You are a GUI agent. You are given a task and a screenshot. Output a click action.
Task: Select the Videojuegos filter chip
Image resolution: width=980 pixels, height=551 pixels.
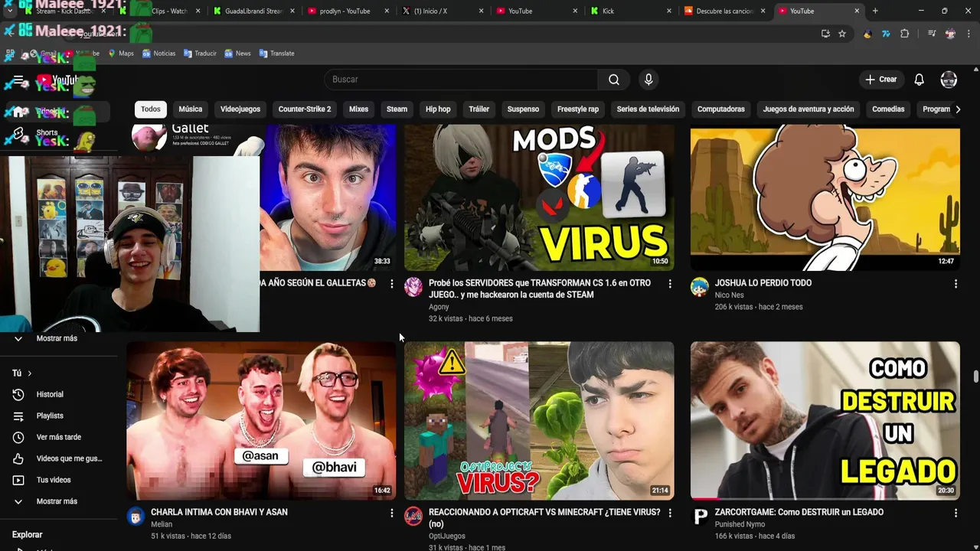(240, 109)
